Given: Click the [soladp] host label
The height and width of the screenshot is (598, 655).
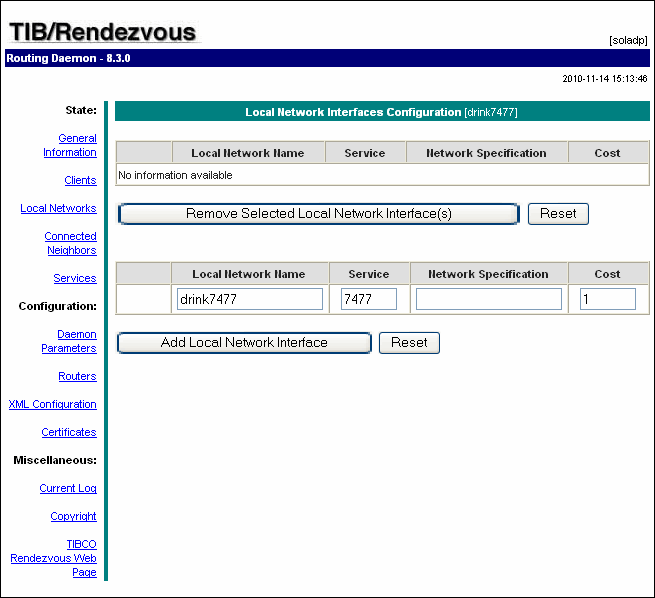Looking at the screenshot, I should pos(628,40).
